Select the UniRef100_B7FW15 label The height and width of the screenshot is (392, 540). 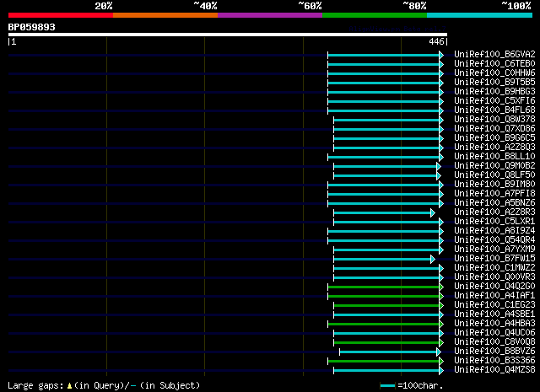coord(494,259)
